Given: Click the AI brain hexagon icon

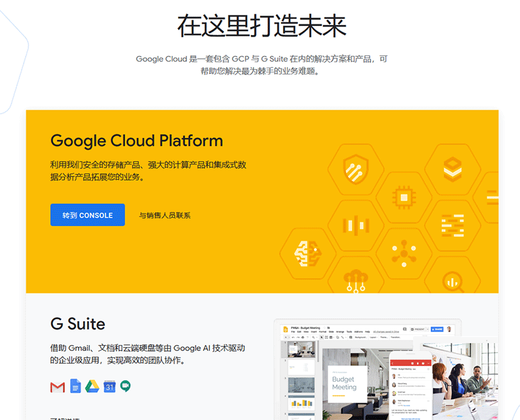Looking at the screenshot, I should point(302,253).
